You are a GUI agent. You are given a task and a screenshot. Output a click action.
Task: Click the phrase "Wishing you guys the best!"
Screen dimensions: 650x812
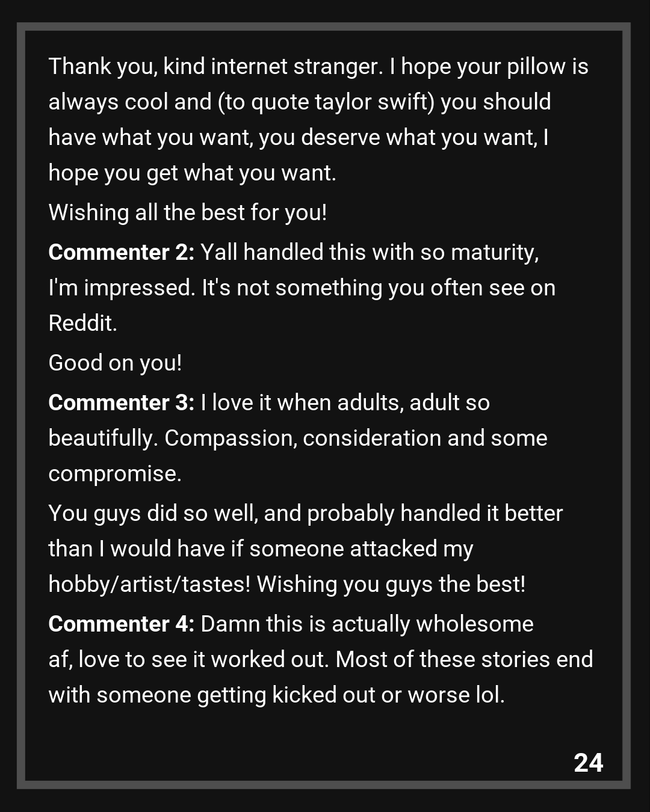pos(391,585)
